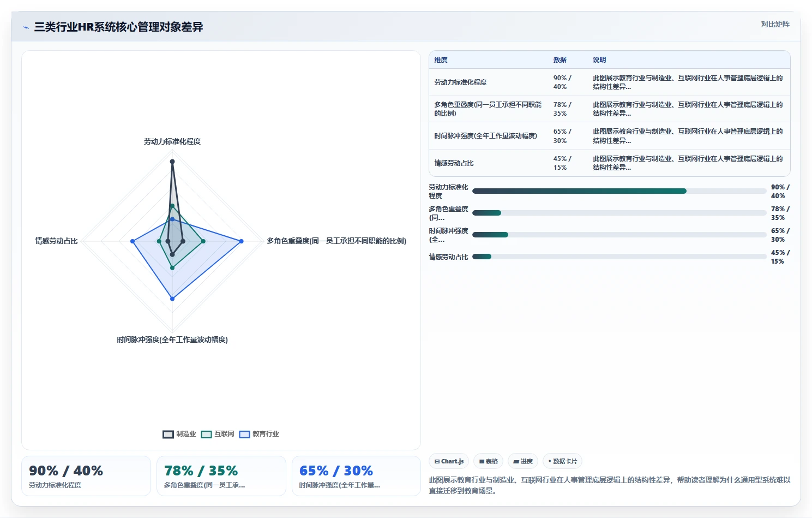Click the 劳动力标准化程度 radar axis label

[x=172, y=141]
